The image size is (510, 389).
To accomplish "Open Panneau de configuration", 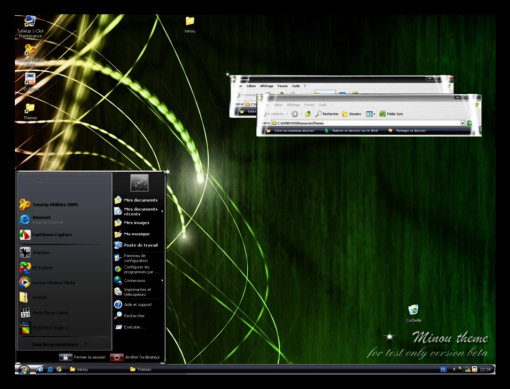I will [x=138, y=258].
